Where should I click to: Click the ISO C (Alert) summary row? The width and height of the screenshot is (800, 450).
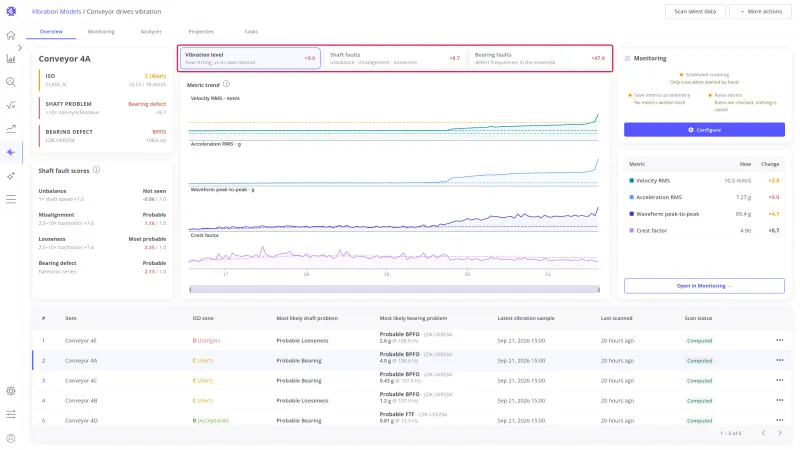pyautogui.click(x=103, y=80)
